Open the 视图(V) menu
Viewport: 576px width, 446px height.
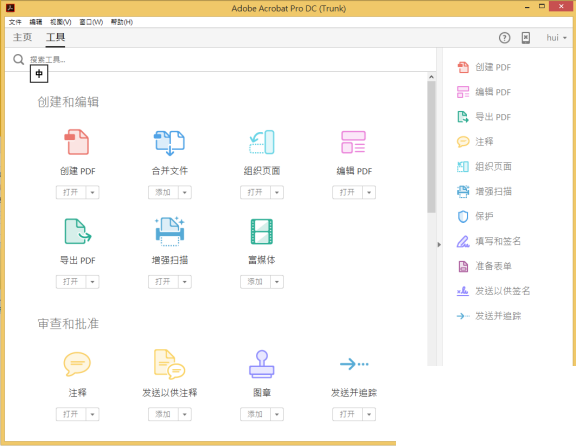coord(61,22)
